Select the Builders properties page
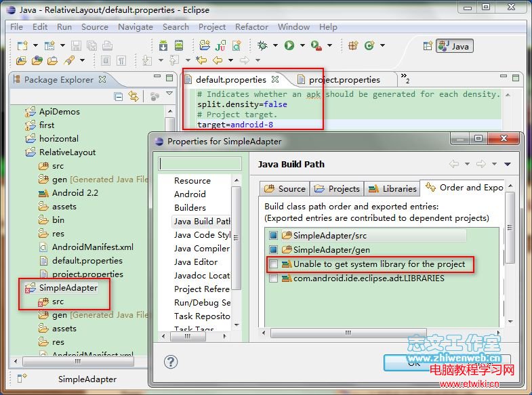This screenshot has height=395, width=532. coord(190,208)
